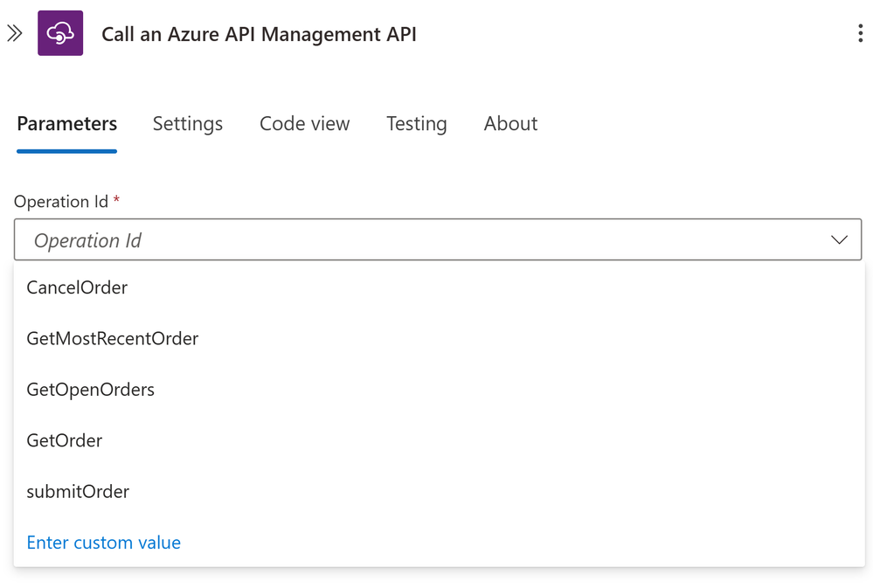Open the Settings tab
The width and height of the screenshot is (873, 588).
(188, 123)
